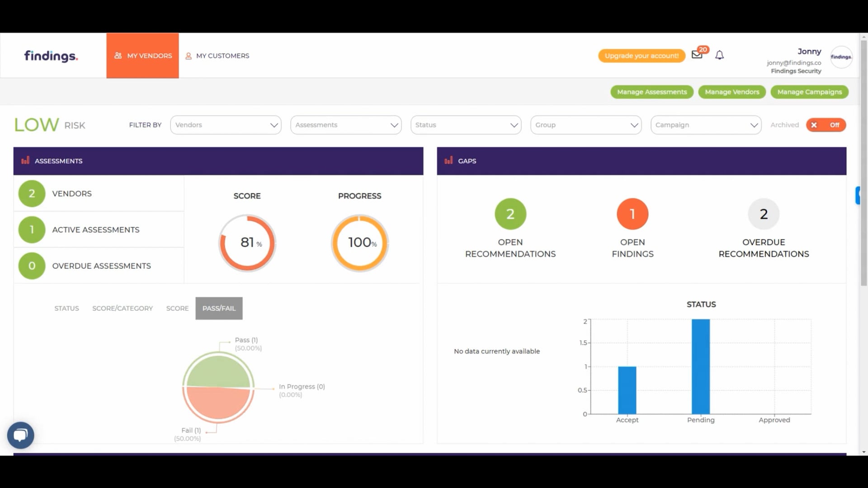Open the mail inbox icon with badge
This screenshot has width=868, height=488.
click(697, 55)
